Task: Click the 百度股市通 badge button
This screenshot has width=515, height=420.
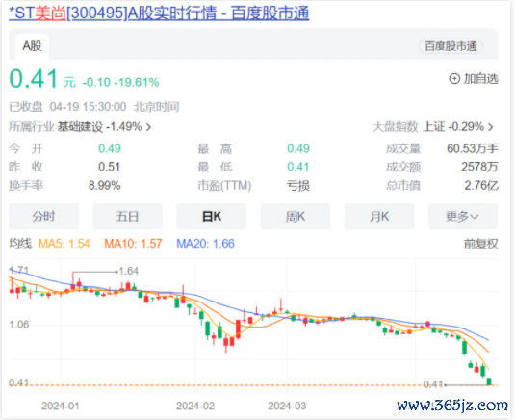Action: [x=451, y=46]
